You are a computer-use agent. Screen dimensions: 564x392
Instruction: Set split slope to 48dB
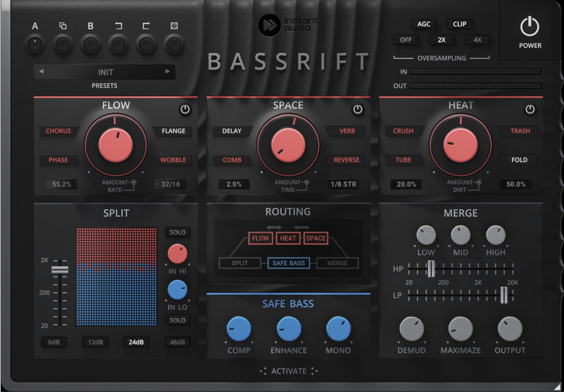(x=178, y=342)
